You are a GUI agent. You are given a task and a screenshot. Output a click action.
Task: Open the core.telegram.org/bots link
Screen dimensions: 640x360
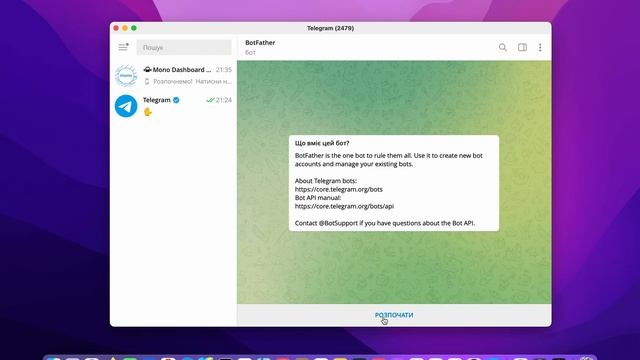pyautogui.click(x=339, y=189)
